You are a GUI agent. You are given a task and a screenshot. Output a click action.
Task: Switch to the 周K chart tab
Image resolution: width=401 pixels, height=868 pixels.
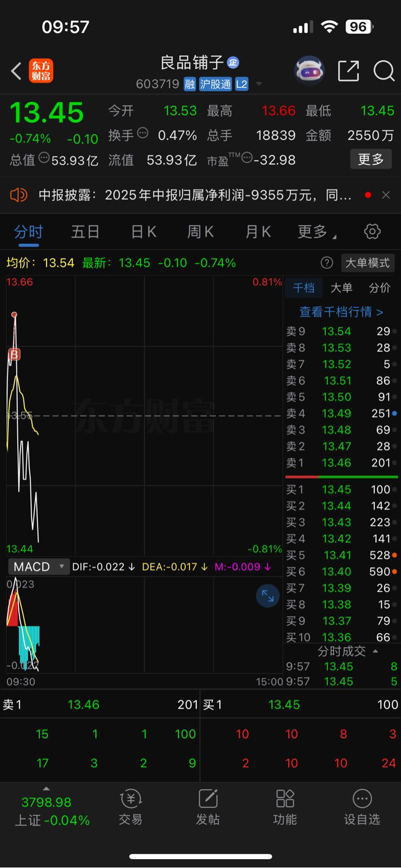click(200, 232)
